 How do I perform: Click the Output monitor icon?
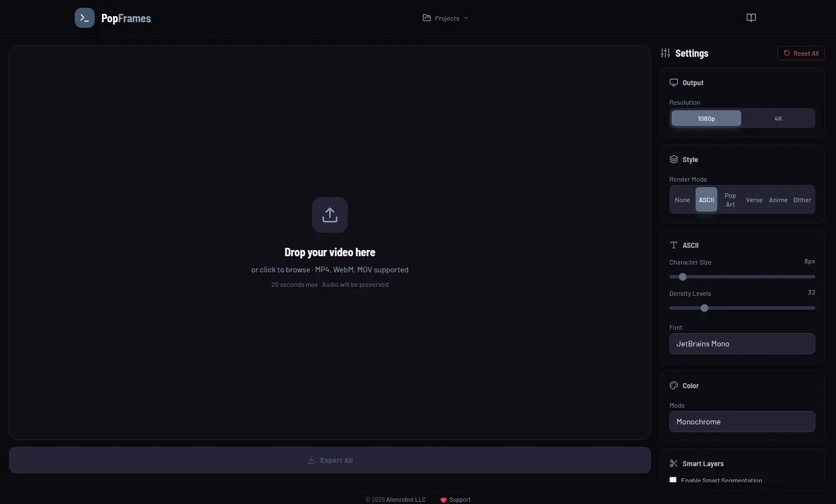click(x=674, y=82)
